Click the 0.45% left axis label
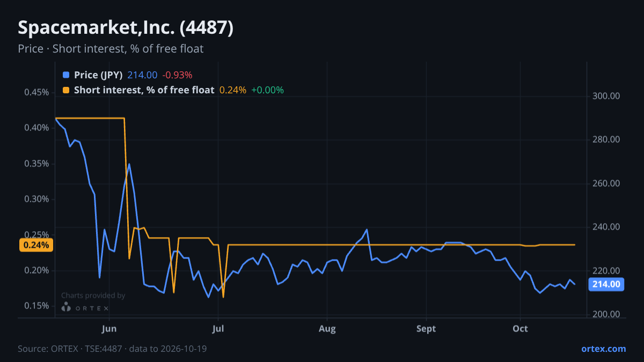The width and height of the screenshot is (644, 362). [x=36, y=92]
